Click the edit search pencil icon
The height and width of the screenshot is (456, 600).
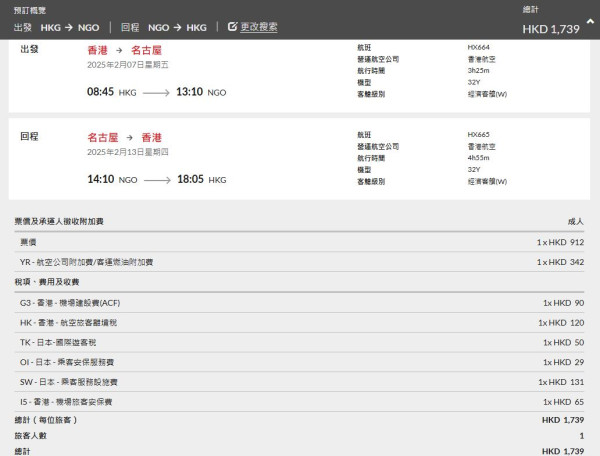point(233,27)
